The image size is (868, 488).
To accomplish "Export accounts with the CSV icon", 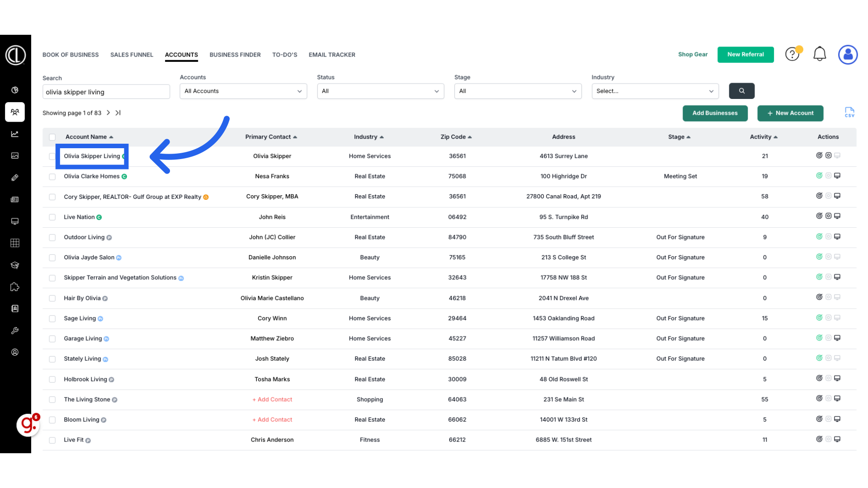I will 849,113.
